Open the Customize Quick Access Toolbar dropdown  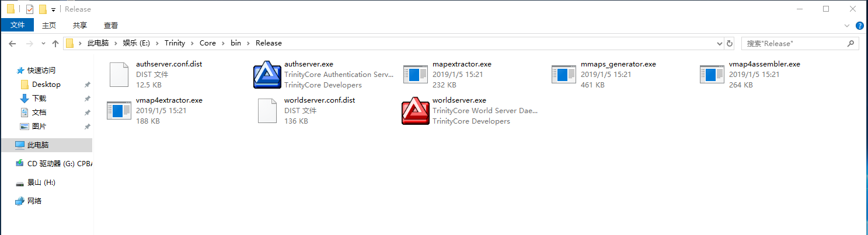pyautogui.click(x=53, y=10)
